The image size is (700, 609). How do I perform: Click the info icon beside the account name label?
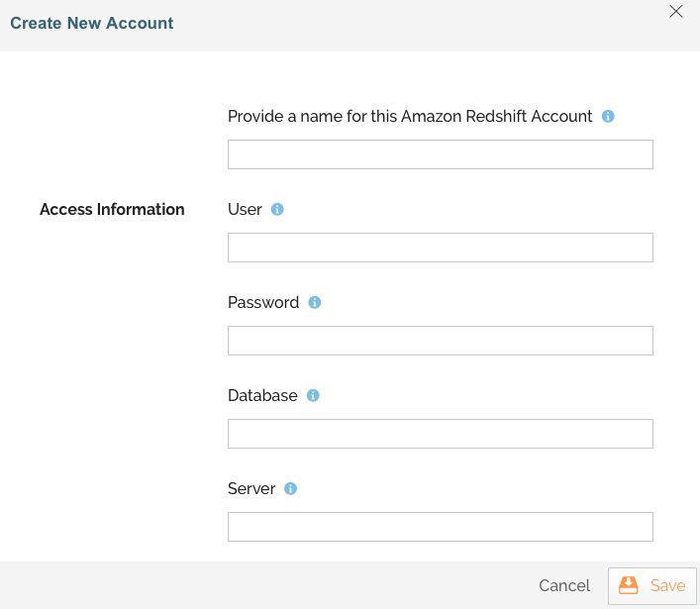[x=608, y=116]
